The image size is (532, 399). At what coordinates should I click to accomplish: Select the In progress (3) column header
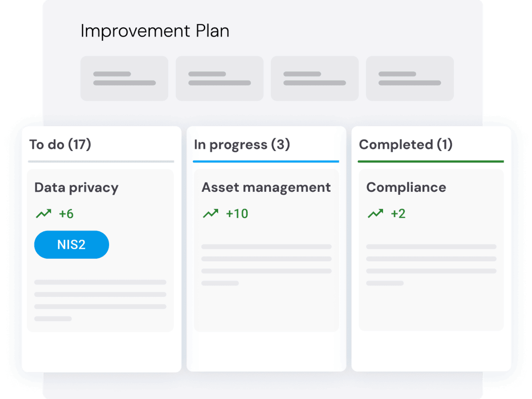pyautogui.click(x=242, y=144)
